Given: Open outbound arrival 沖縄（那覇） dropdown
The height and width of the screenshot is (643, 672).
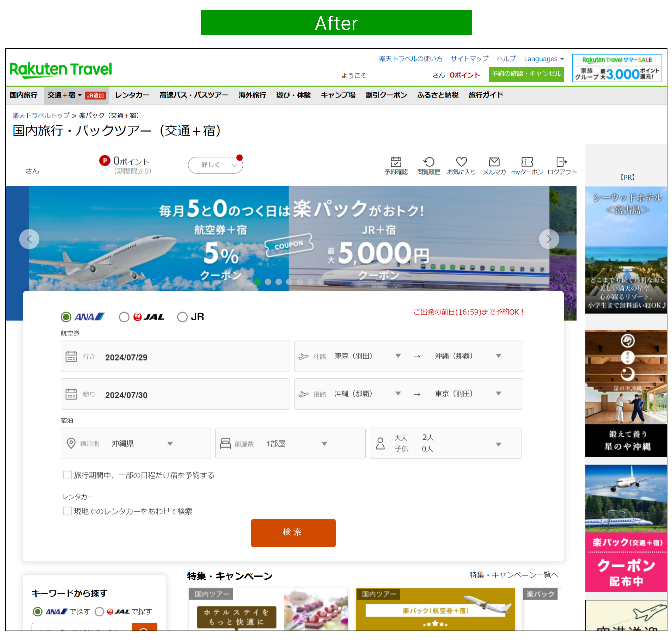Looking at the screenshot, I should (468, 356).
